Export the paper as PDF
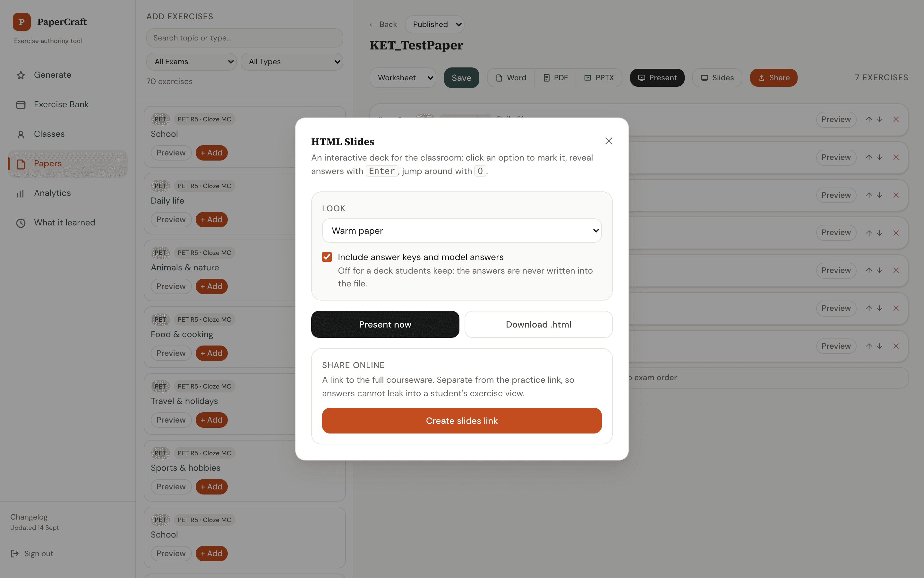The width and height of the screenshot is (924, 578). pos(556,78)
